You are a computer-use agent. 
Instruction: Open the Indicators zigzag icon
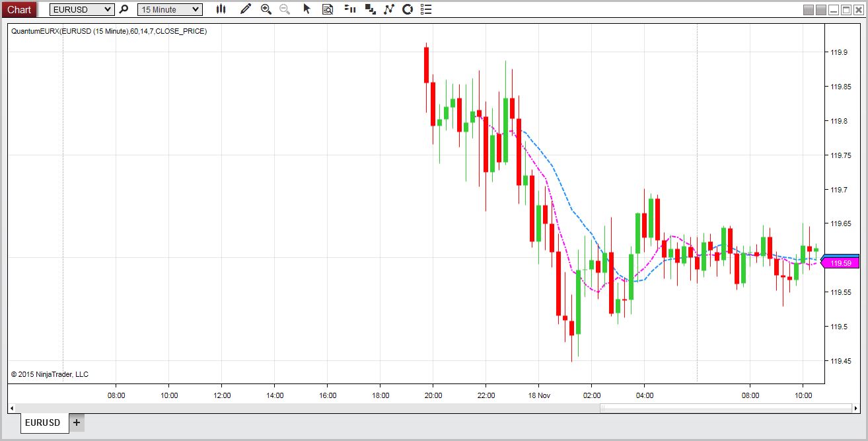click(389, 9)
